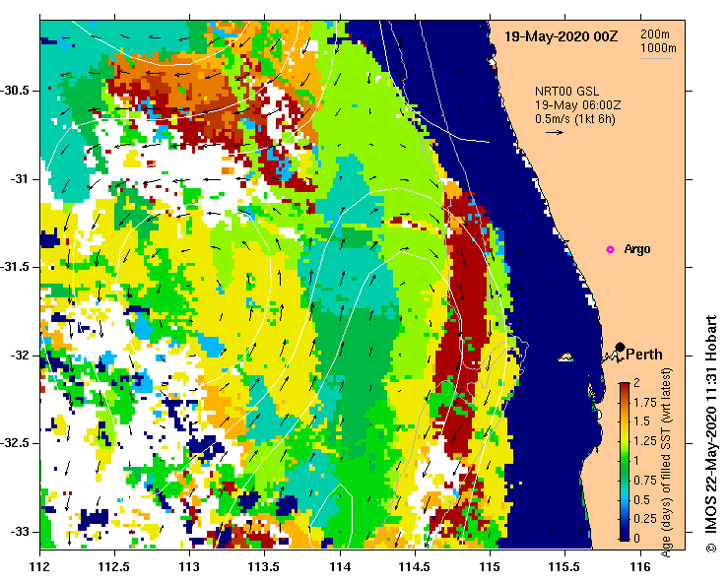Click the dark red top of the colorbar

tap(625, 386)
